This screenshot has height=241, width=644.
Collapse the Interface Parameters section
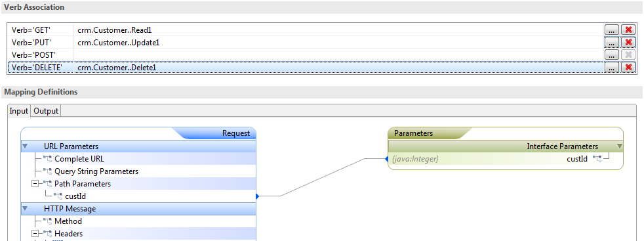click(620, 146)
